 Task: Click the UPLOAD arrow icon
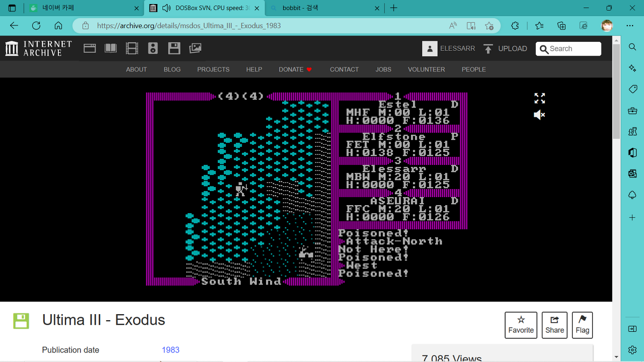coord(488,48)
